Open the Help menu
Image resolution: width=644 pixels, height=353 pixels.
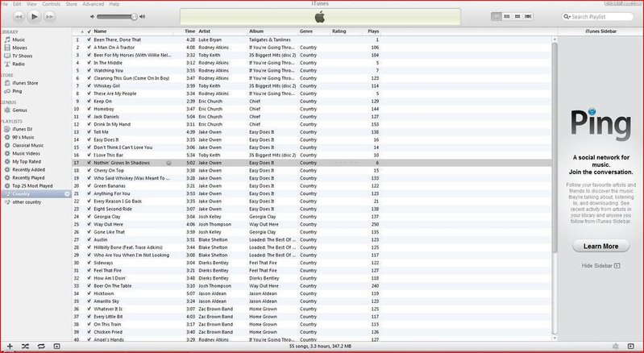click(x=114, y=4)
